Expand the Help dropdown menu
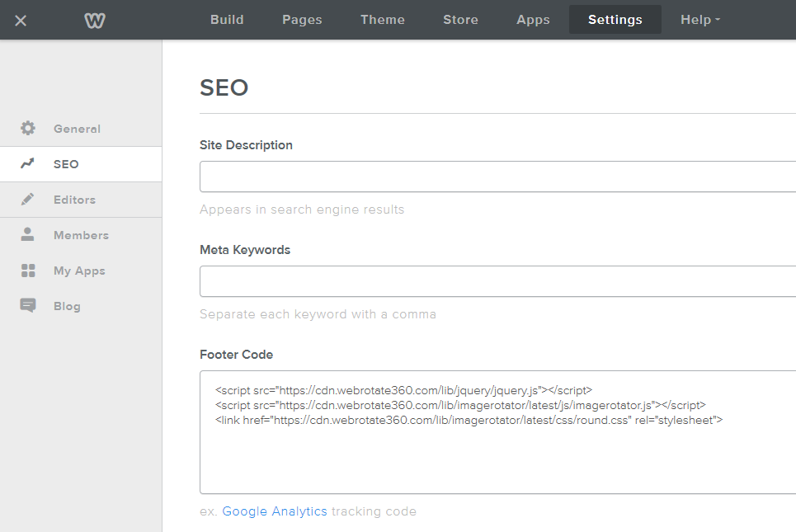796x532 pixels. [x=700, y=20]
